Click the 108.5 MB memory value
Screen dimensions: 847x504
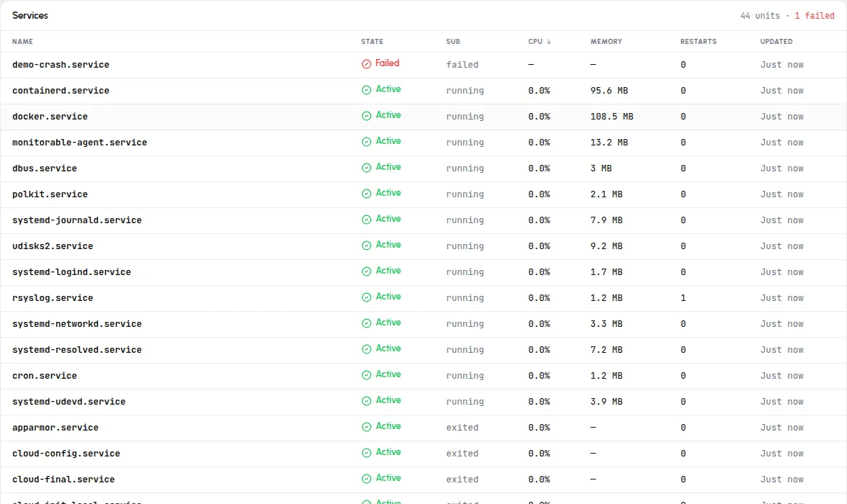(611, 117)
